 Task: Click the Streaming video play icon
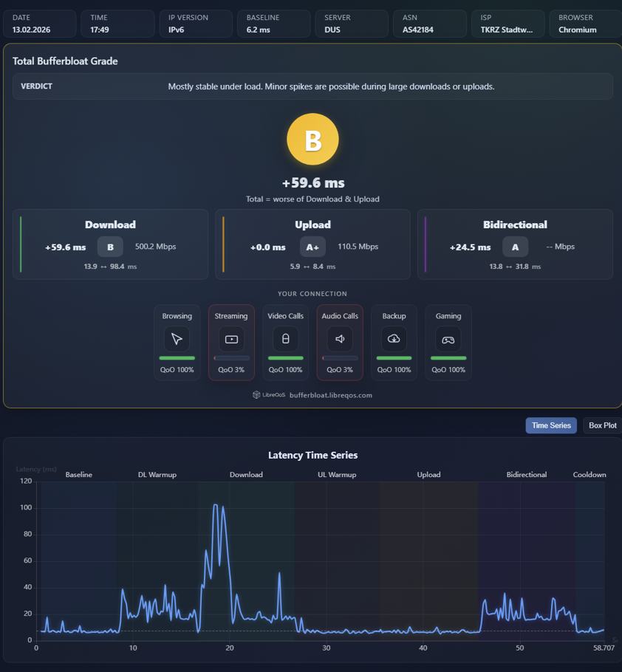[231, 339]
